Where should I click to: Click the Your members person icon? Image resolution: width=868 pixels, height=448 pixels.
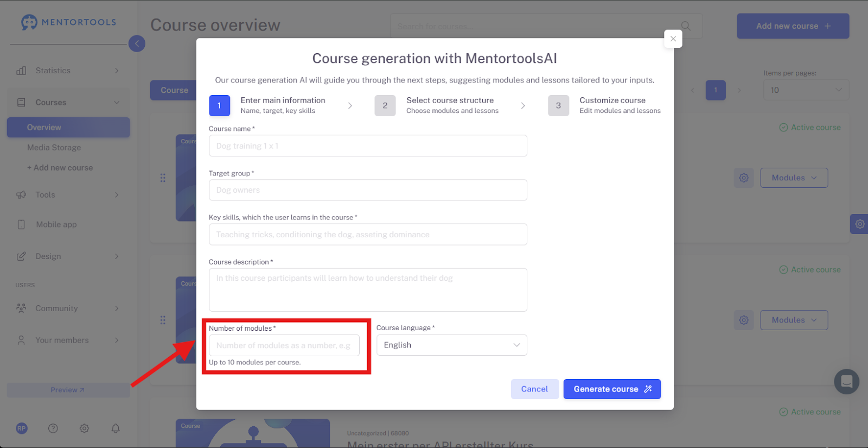21,340
